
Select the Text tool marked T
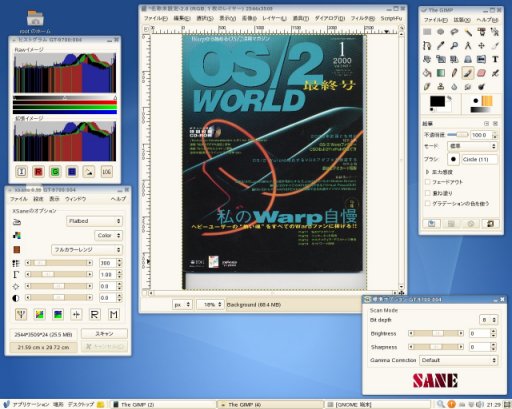(495, 59)
